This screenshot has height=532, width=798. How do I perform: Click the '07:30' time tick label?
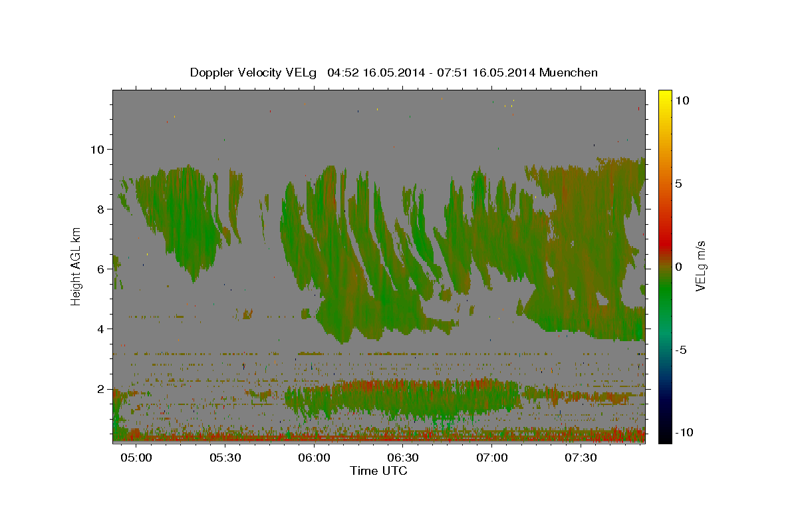[x=581, y=458]
